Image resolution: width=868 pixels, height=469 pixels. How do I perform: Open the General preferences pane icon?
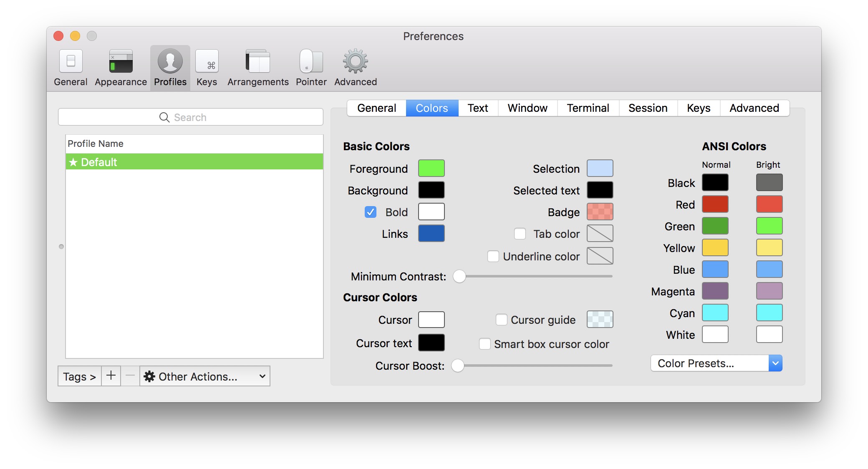[x=71, y=62]
